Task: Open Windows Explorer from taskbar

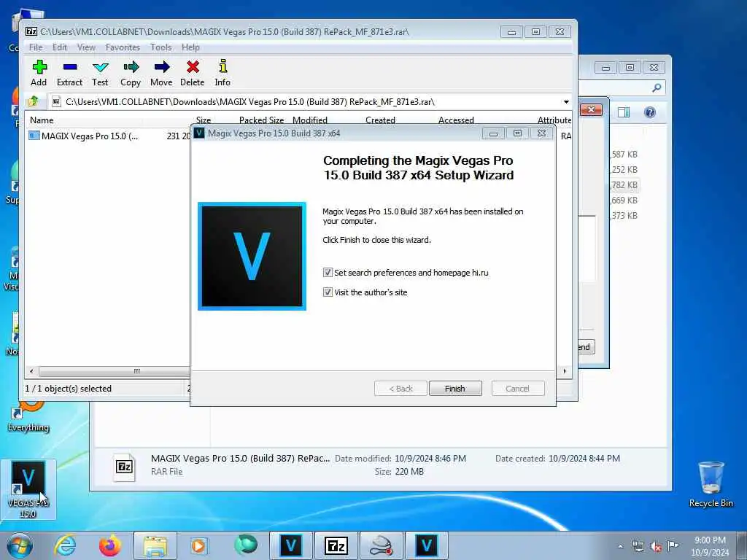Action: (x=155, y=545)
